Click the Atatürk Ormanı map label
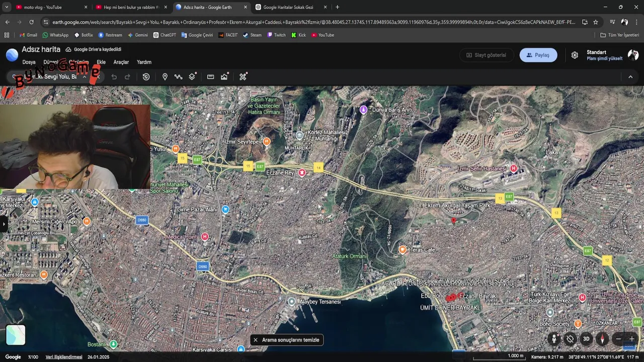Viewport: 644px width, 362px height. pos(350,256)
